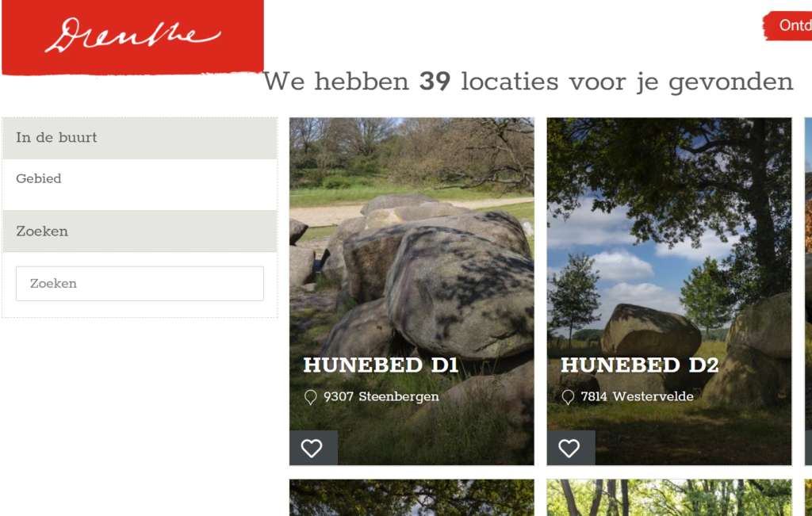Image resolution: width=812 pixels, height=516 pixels.
Task: Open the Hunebed D1 title link
Action: [x=381, y=365]
